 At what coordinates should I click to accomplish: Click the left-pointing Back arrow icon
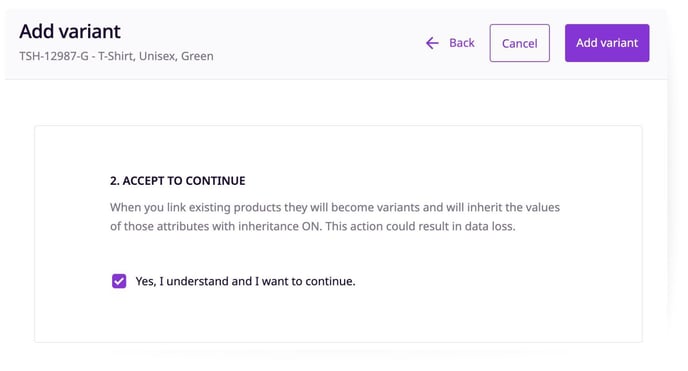click(x=432, y=43)
